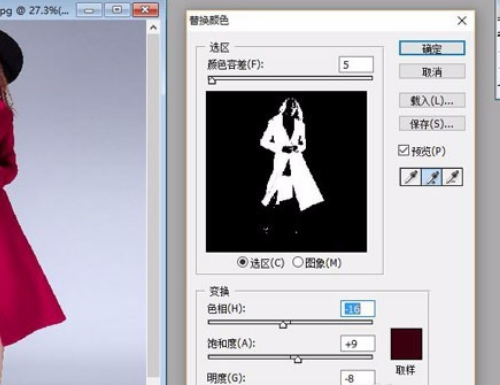Screen dimensions: 500x385
Task: Click the black and white selection preview
Action: point(286,171)
